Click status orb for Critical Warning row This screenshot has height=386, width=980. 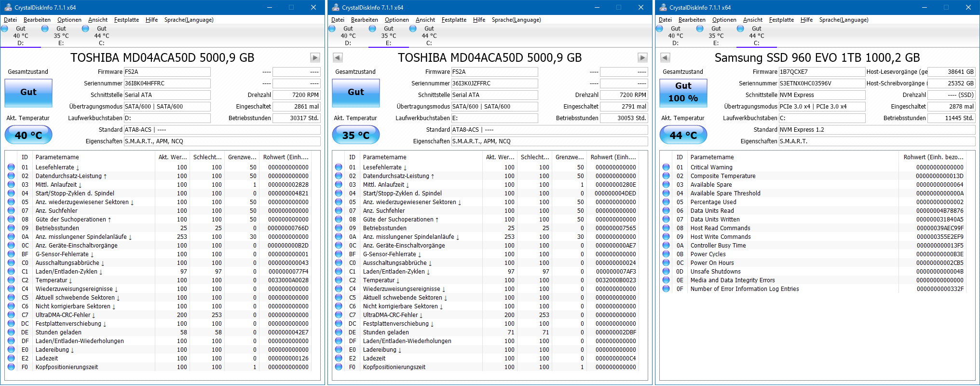click(x=666, y=167)
